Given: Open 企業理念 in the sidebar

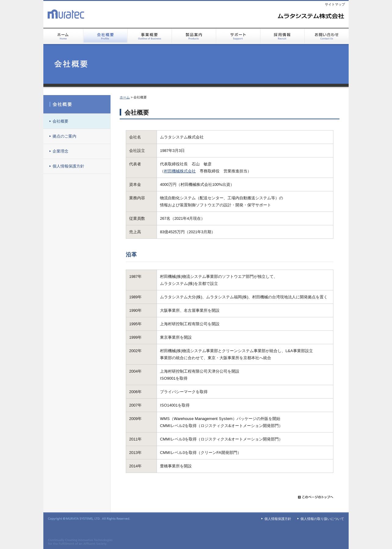Looking at the screenshot, I should (77, 151).
